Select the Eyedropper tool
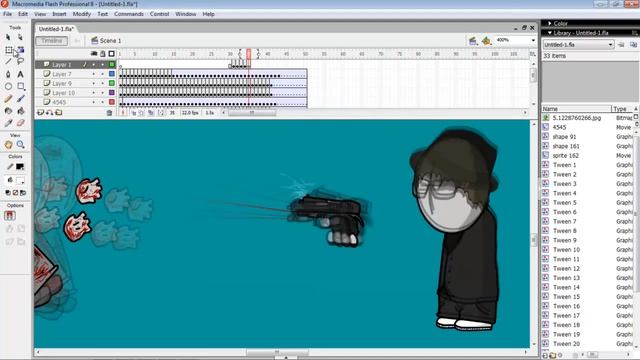The image size is (640, 360). (x=8, y=123)
